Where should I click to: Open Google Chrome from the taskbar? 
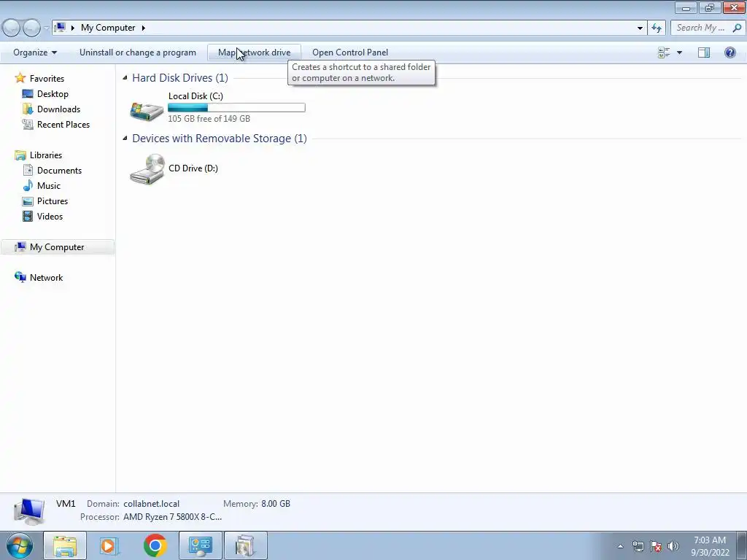coord(155,545)
